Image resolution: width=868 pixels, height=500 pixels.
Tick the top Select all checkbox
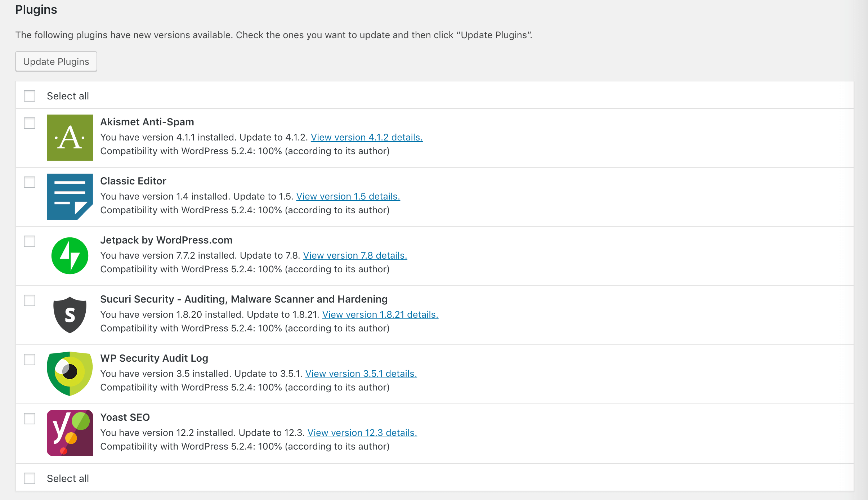click(30, 96)
